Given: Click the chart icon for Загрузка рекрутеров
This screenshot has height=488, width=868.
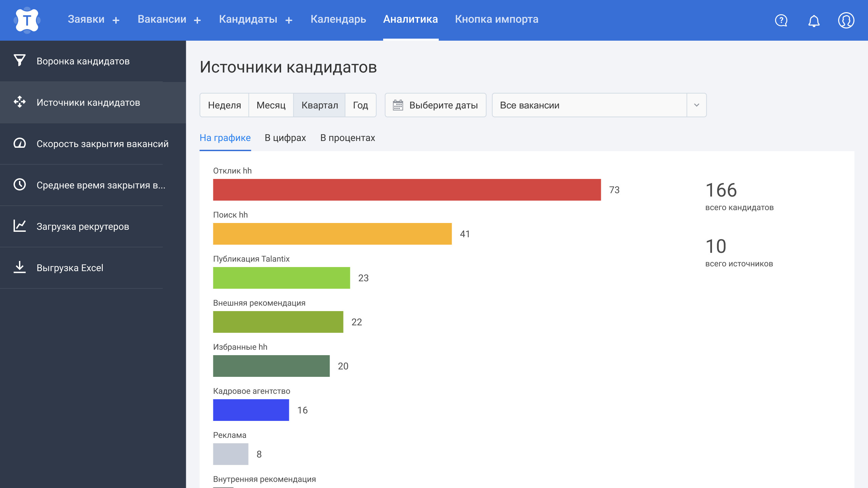Looking at the screenshot, I should tap(20, 226).
